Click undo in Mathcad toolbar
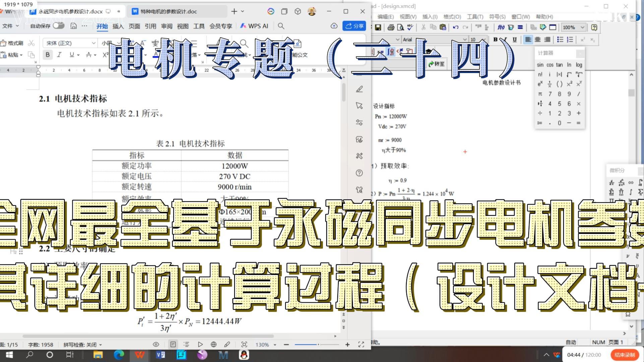The image size is (644, 362). point(455,27)
